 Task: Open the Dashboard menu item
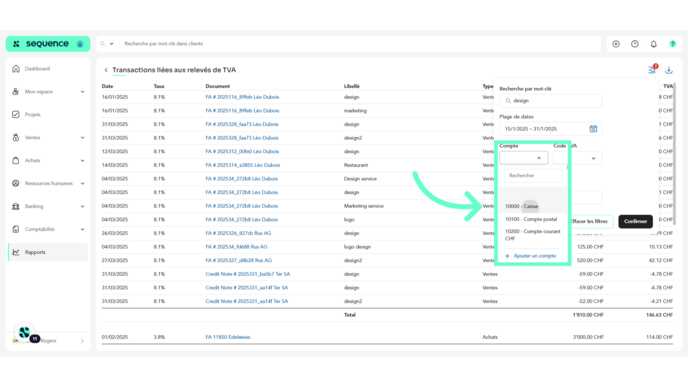[37, 69]
